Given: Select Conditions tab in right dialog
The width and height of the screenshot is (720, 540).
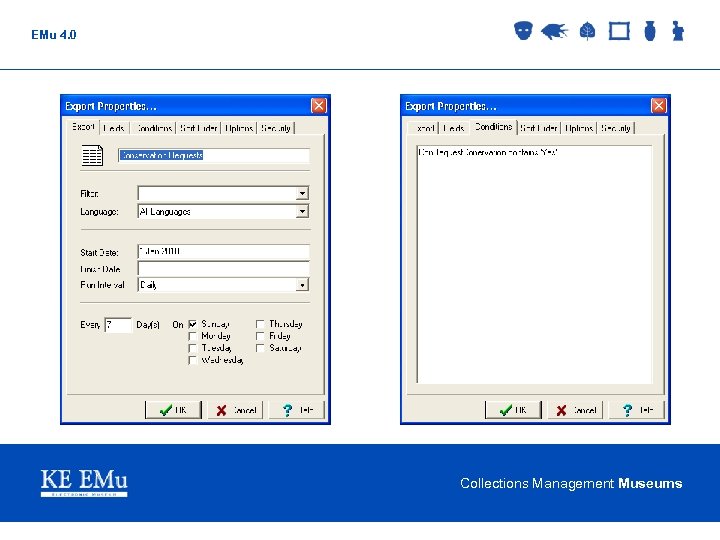Looking at the screenshot, I should [494, 127].
